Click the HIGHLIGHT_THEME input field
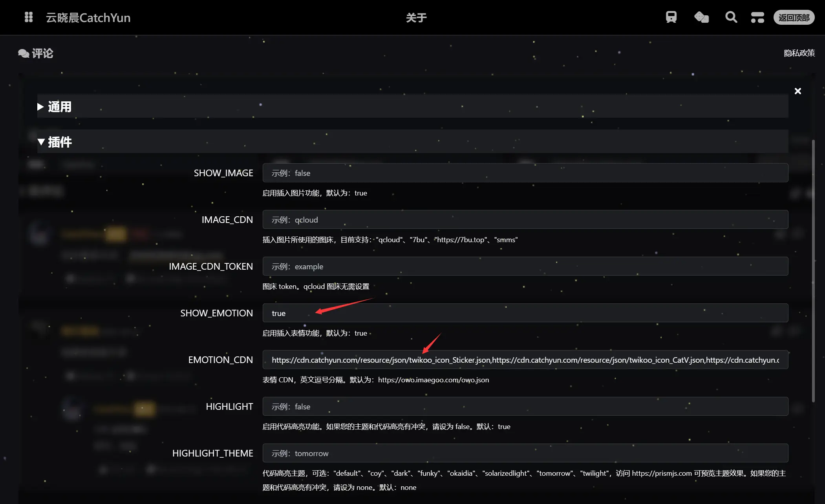The image size is (825, 504). click(x=525, y=453)
